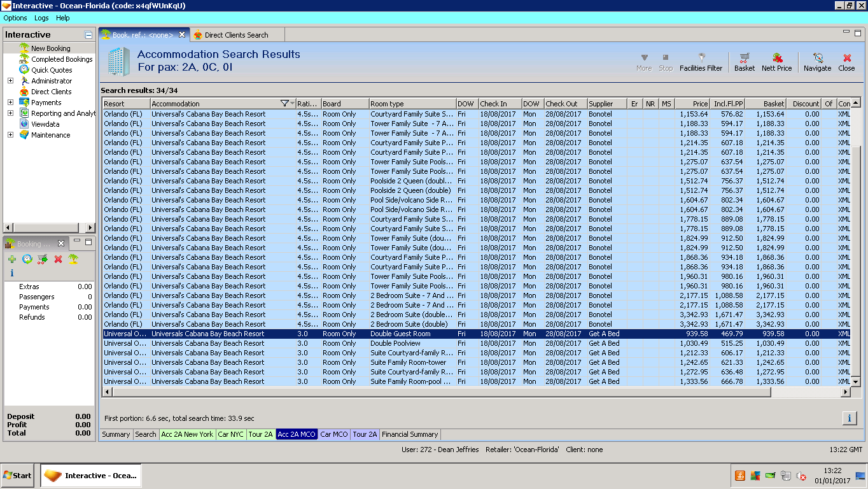Click the red X icon in Booking panel
Screen dimensions: 868x489
58,259
